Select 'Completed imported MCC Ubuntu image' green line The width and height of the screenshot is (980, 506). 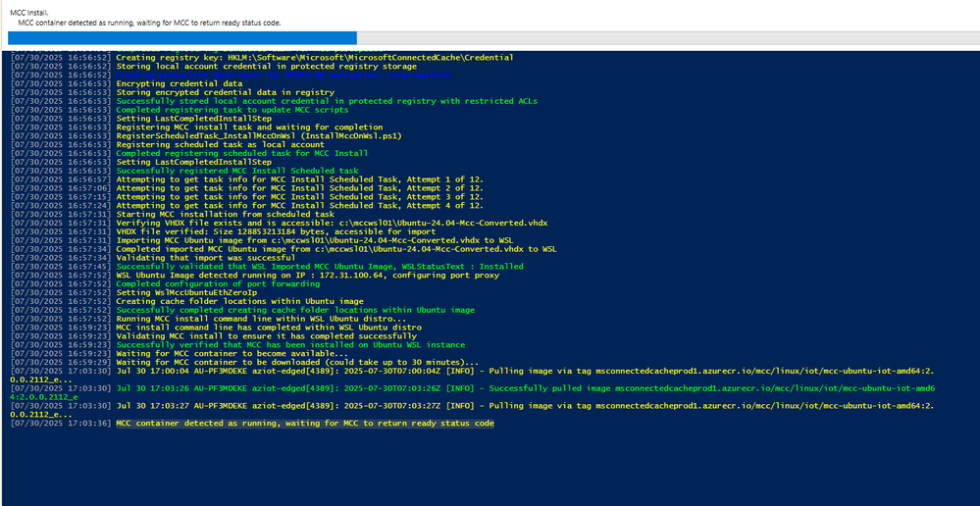point(336,250)
